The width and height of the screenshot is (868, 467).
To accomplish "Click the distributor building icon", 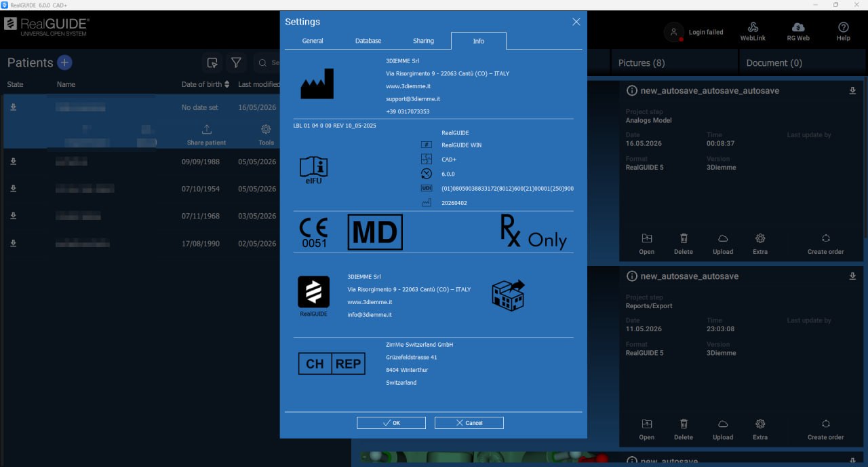I will coord(509,295).
